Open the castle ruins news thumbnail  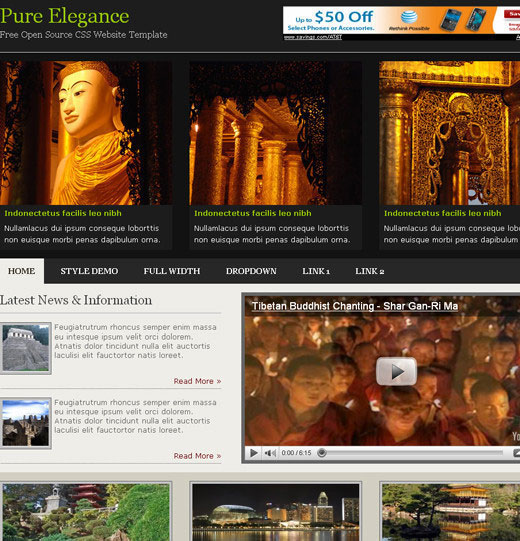coord(26,423)
